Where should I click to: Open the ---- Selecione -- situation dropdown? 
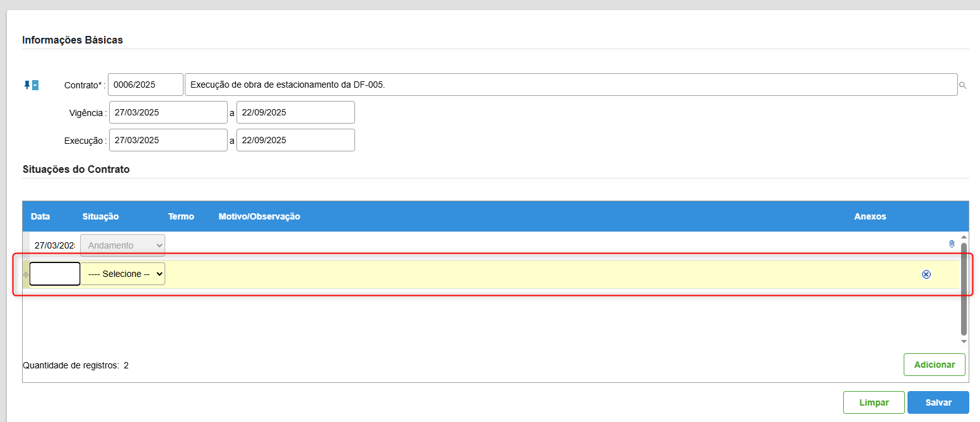pos(123,274)
